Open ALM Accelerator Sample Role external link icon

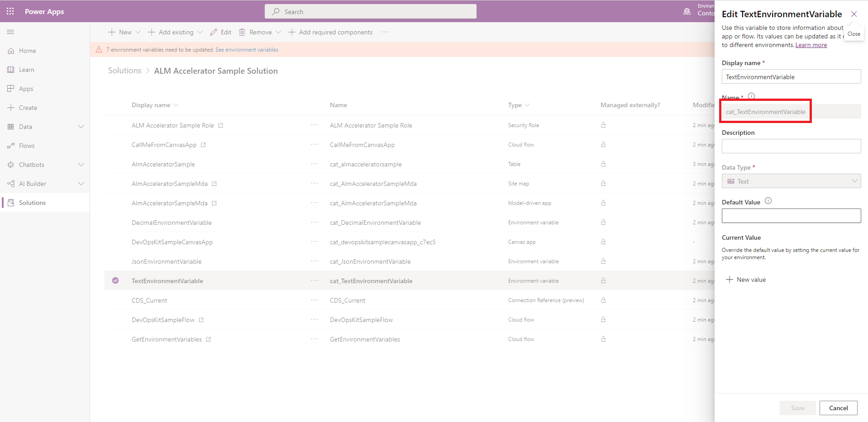[x=221, y=125]
